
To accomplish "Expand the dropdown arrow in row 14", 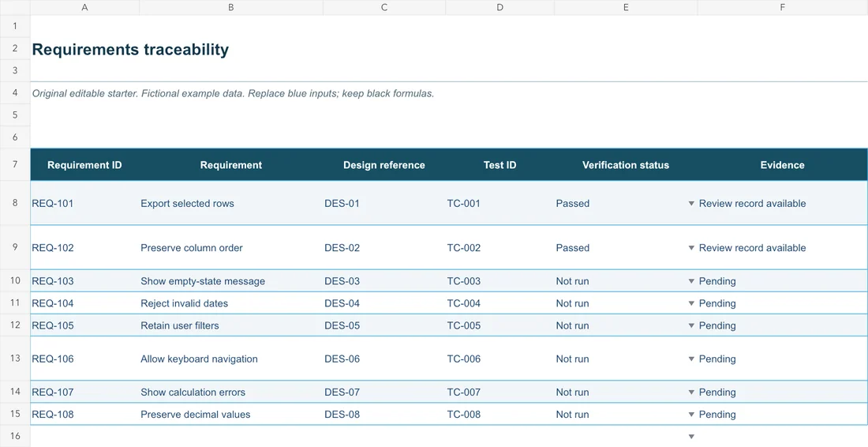I will (x=691, y=393).
